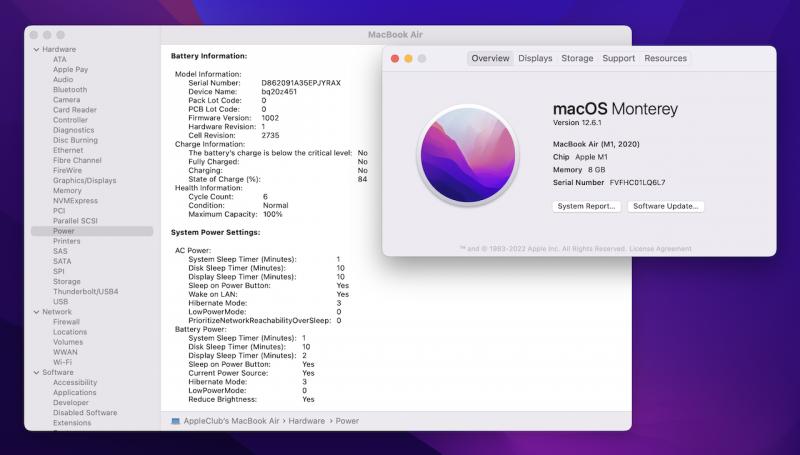Select Memory in the sidebar

(x=67, y=190)
